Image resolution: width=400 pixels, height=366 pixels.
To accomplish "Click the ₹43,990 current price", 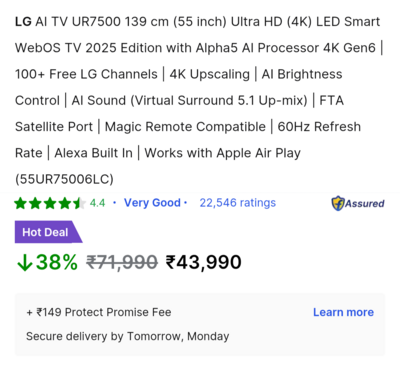I will (x=204, y=262).
